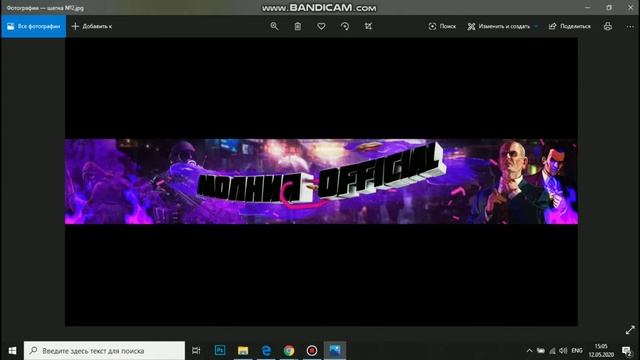Switch the ENG input language indicator
Viewport: 640px width, 360px height.
tap(577, 351)
